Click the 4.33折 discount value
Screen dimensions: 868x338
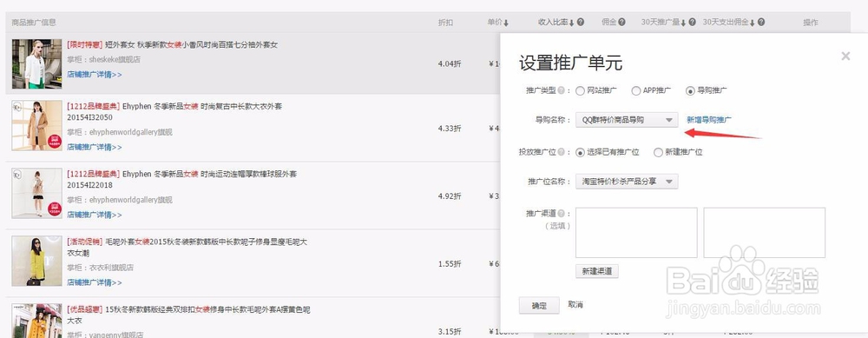[449, 128]
